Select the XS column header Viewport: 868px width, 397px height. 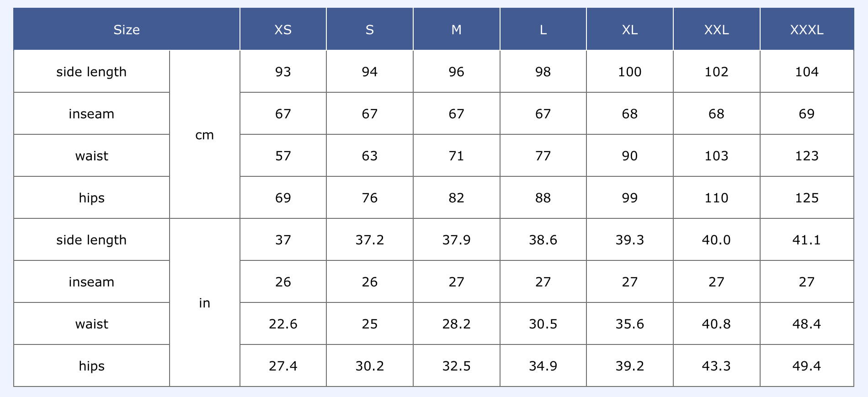(x=283, y=30)
